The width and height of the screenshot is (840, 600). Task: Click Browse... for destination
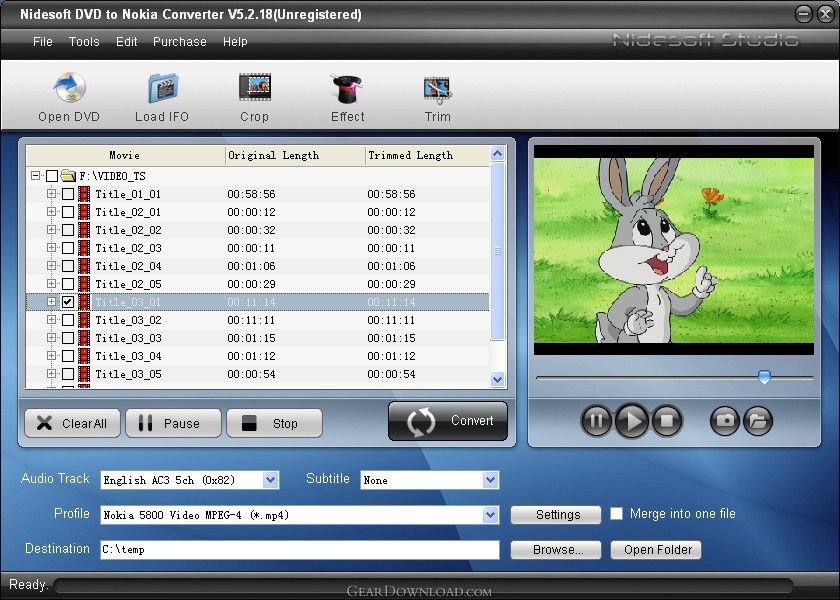[x=556, y=550]
